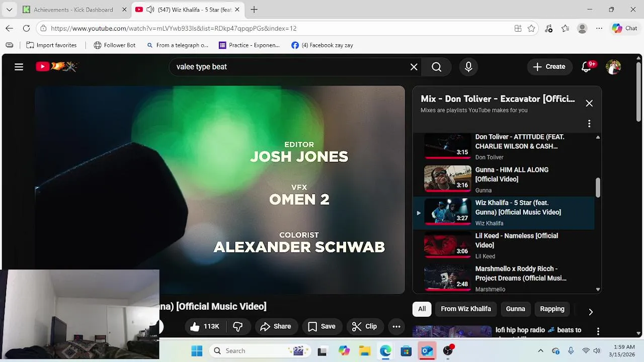Open a new browser tab
The width and height of the screenshot is (644, 362).
(254, 10)
